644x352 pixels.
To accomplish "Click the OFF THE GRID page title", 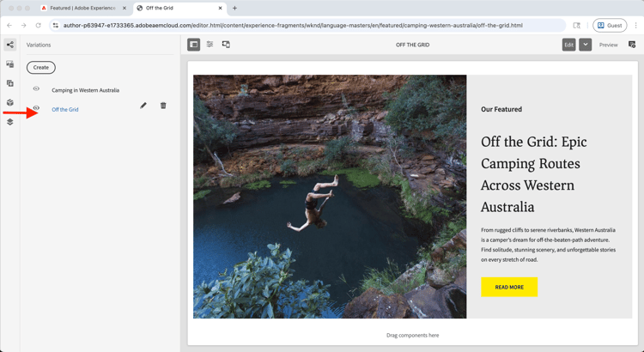I will pyautogui.click(x=413, y=45).
